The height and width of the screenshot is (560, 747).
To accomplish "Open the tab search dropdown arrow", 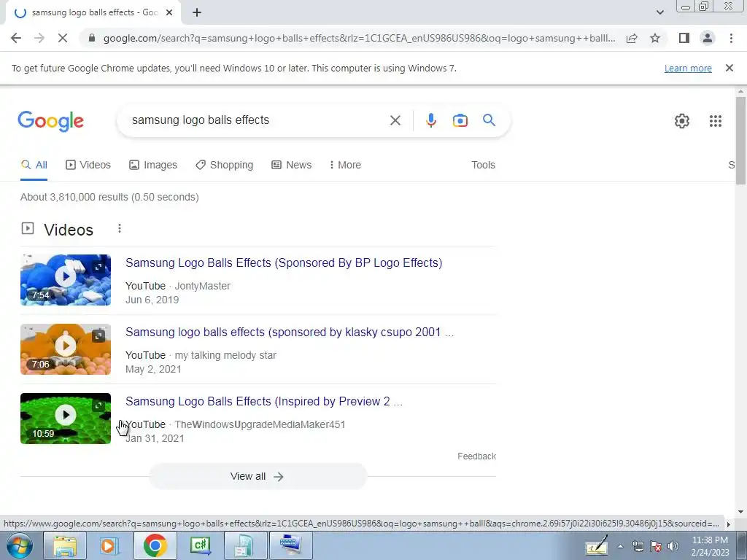I will [x=659, y=12].
